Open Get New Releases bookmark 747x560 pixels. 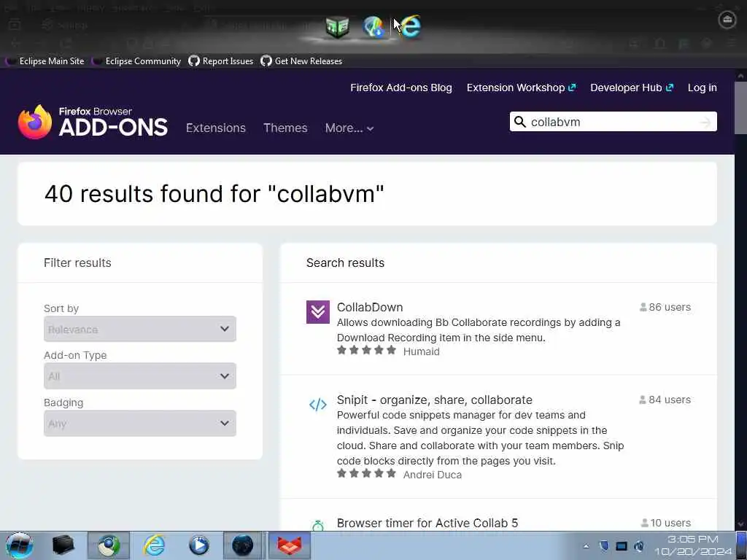pos(301,61)
